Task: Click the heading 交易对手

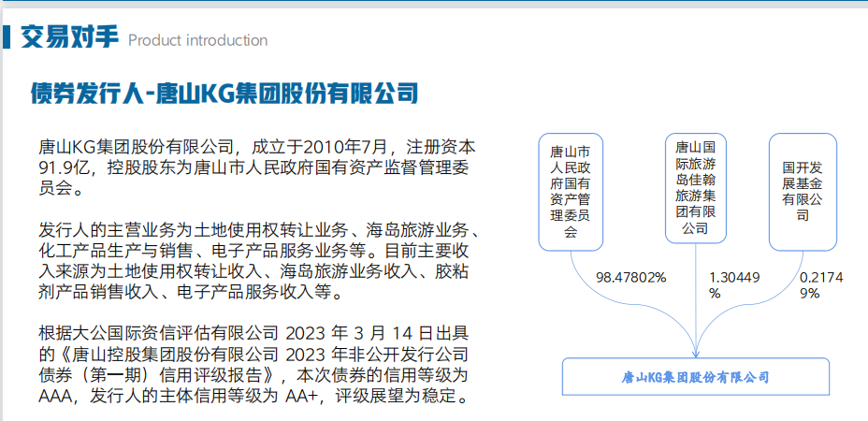Action: [x=70, y=37]
